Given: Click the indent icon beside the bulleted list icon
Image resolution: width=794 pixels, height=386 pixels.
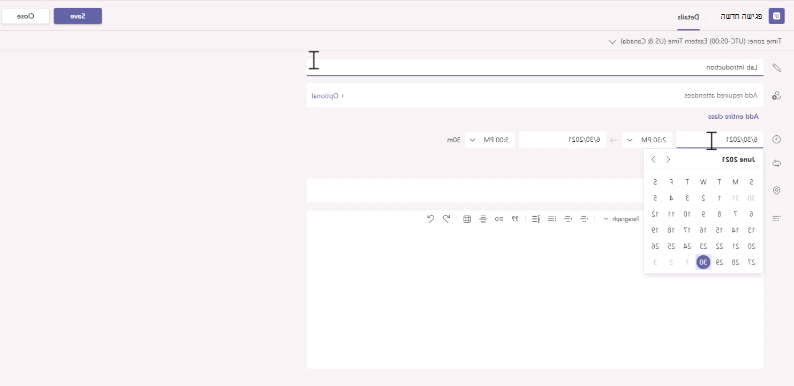Looking at the screenshot, I should point(568,219).
